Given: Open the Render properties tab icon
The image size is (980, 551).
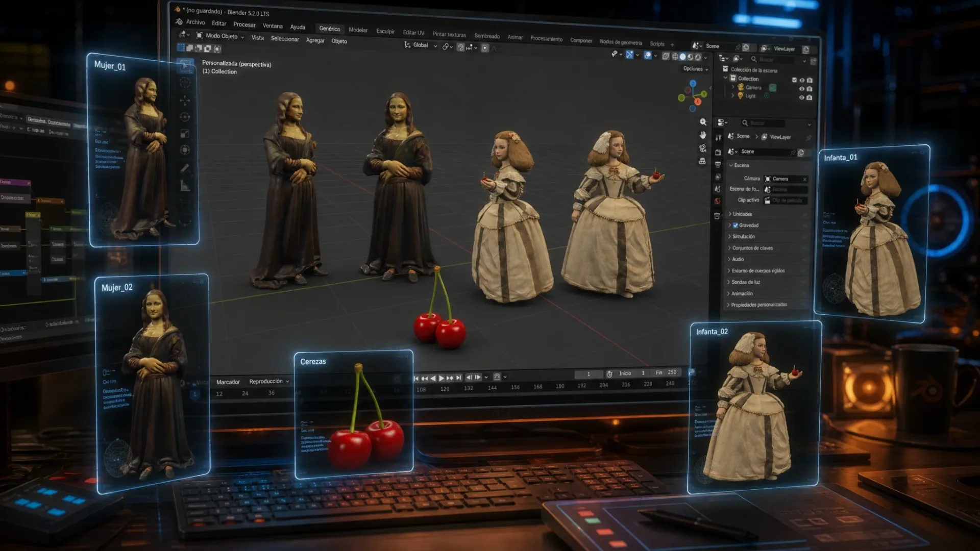Looking at the screenshot, I should tap(718, 152).
